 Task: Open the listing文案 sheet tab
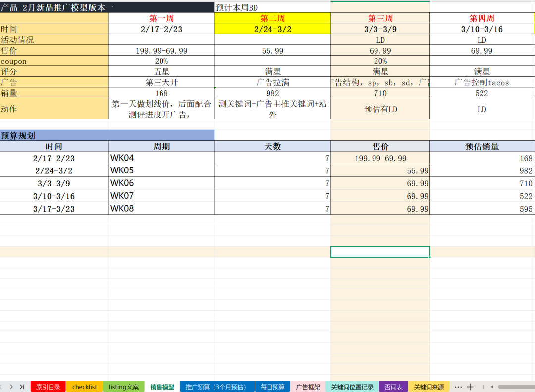(x=123, y=387)
